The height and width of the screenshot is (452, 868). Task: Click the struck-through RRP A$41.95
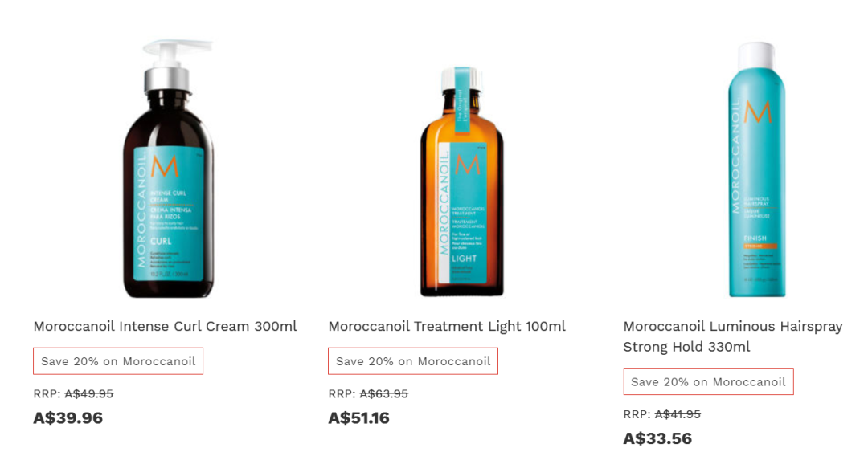click(x=678, y=414)
